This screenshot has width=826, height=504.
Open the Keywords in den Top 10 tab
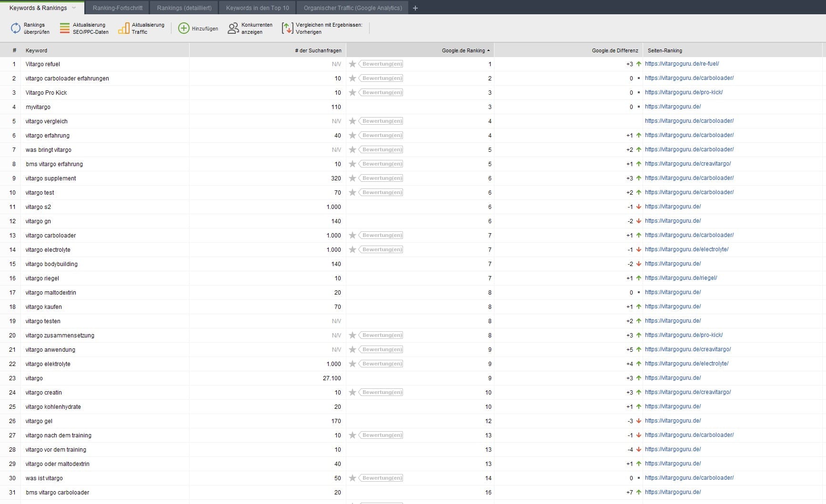tap(258, 8)
